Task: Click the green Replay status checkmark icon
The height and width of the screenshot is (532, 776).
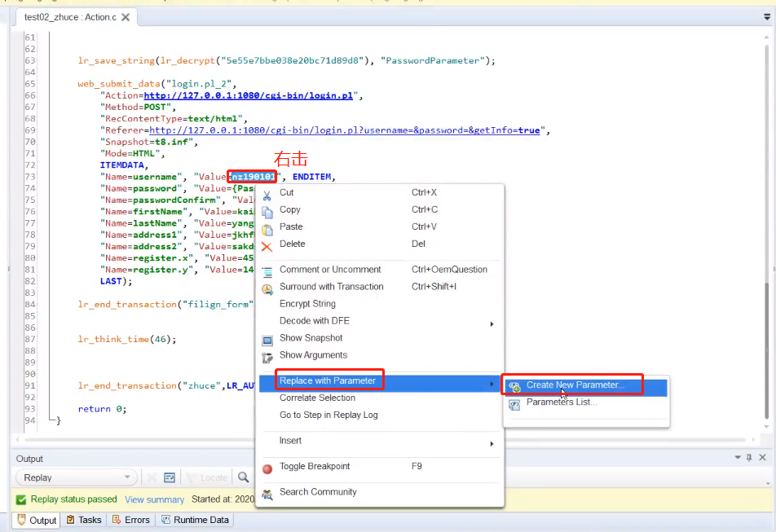Action: click(21, 499)
